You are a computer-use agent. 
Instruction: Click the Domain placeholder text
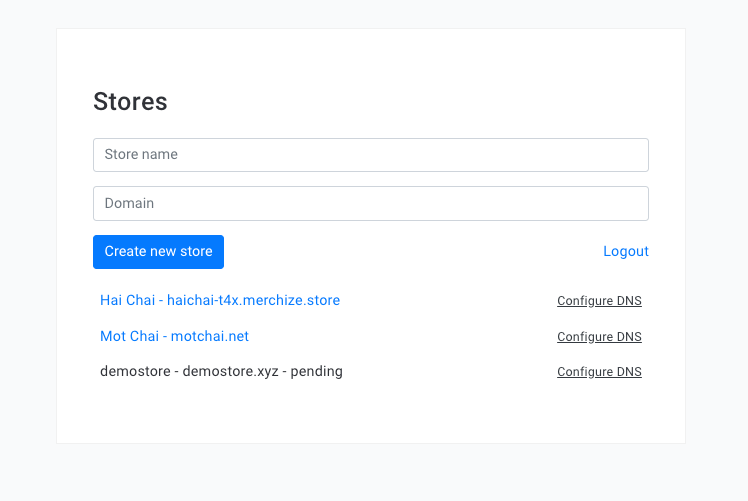coord(129,203)
